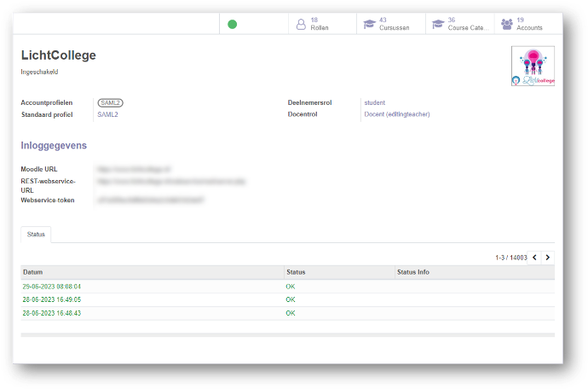Click the Status Info column header
588x389 pixels.
pyautogui.click(x=413, y=272)
